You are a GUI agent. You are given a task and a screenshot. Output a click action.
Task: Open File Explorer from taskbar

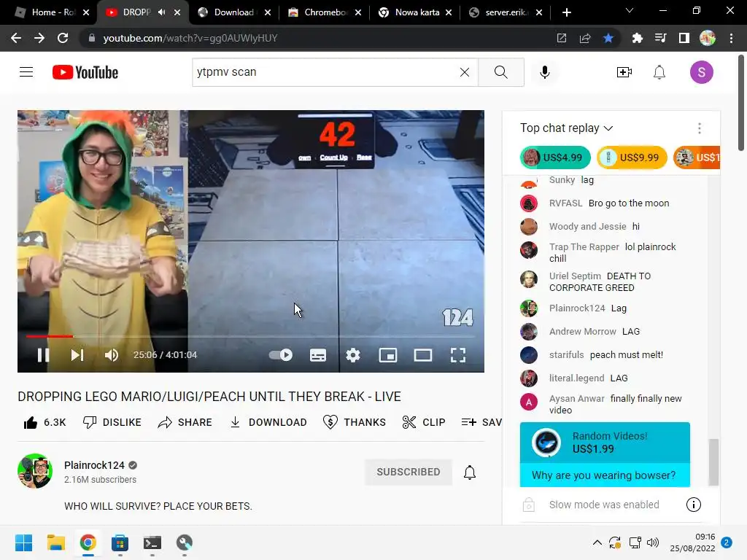55,542
